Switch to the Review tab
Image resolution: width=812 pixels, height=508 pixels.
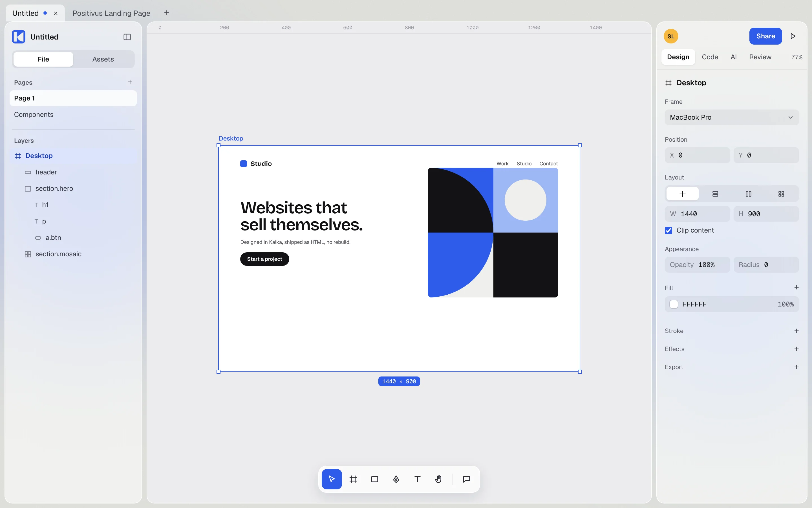760,57
